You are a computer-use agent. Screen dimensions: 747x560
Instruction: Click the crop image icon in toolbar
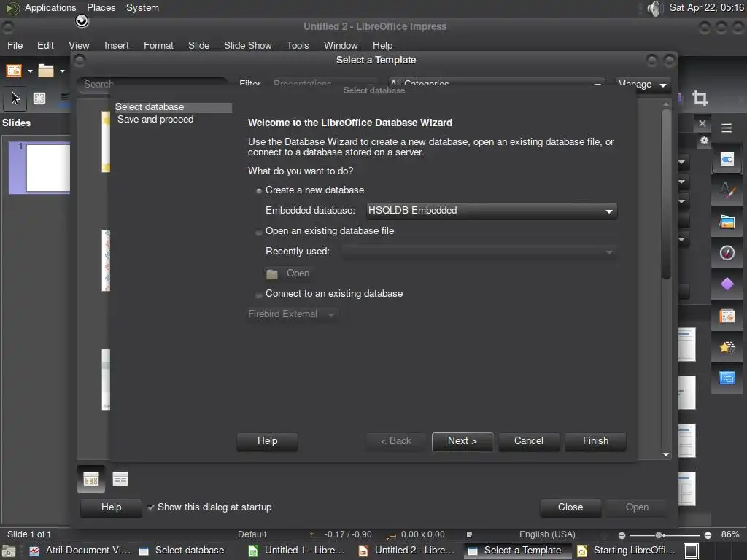tap(700, 98)
